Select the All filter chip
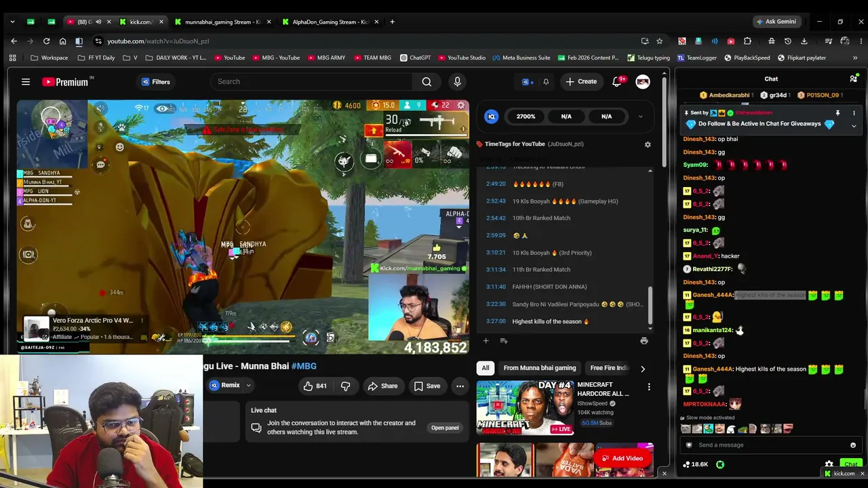 tap(486, 368)
